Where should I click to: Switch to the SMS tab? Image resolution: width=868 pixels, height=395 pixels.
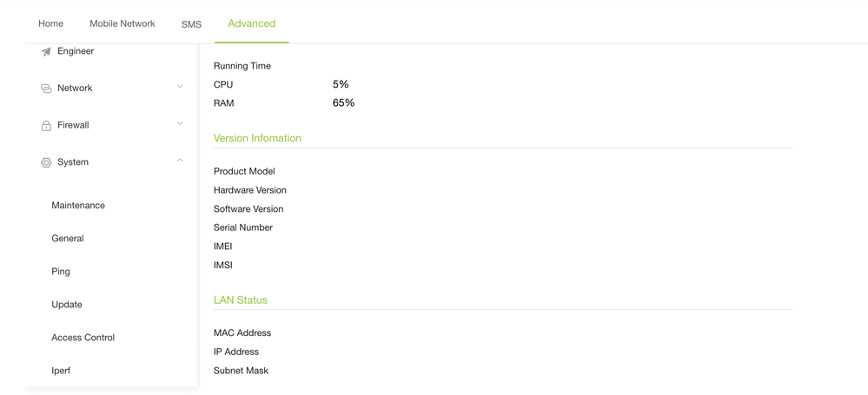pos(191,24)
